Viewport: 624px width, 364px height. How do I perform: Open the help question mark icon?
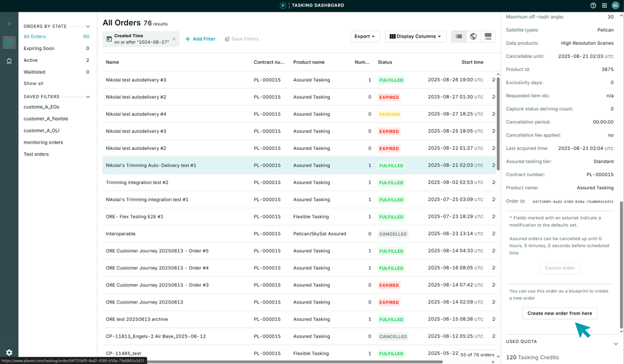pyautogui.click(x=593, y=5)
